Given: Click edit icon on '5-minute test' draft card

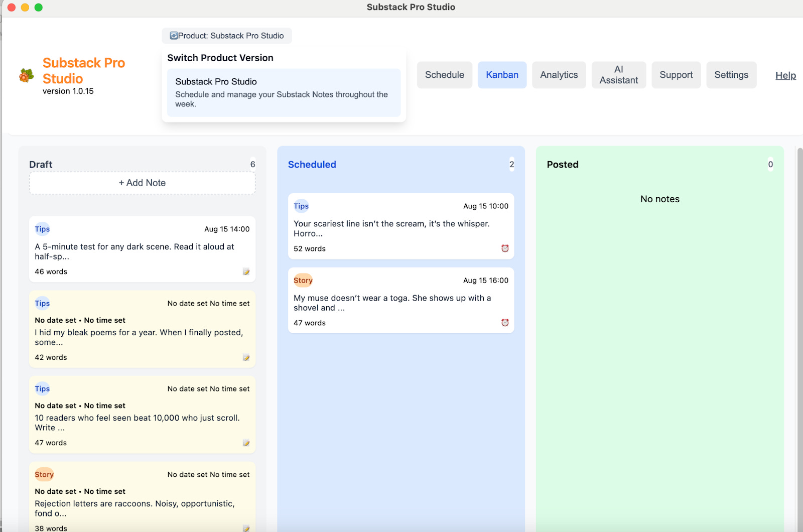Looking at the screenshot, I should [246, 272].
